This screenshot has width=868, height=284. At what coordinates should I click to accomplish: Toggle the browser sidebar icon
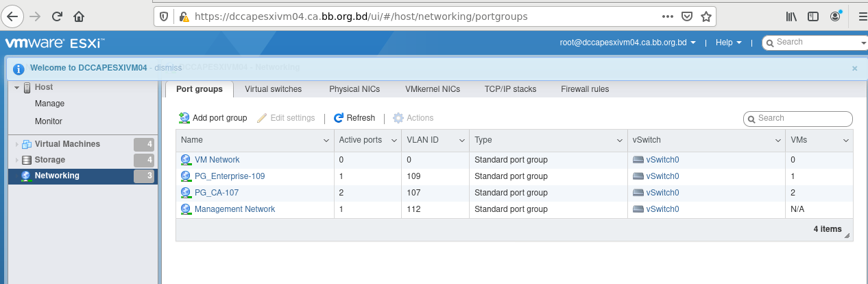click(813, 16)
